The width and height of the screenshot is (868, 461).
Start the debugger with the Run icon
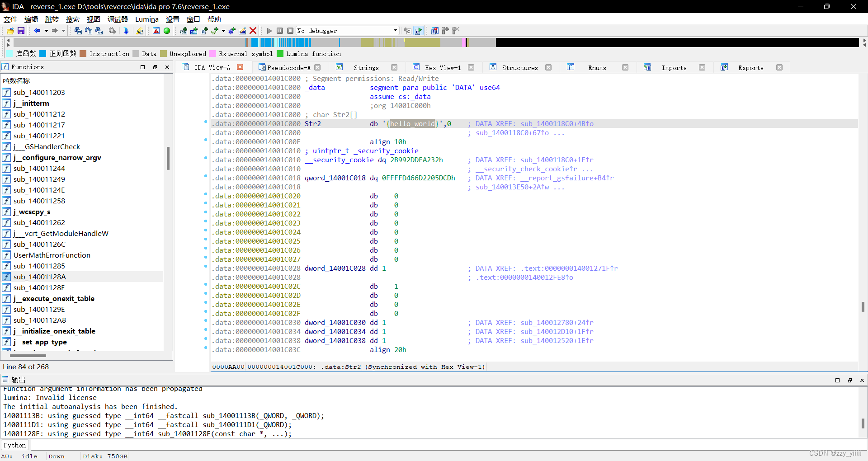(x=269, y=31)
